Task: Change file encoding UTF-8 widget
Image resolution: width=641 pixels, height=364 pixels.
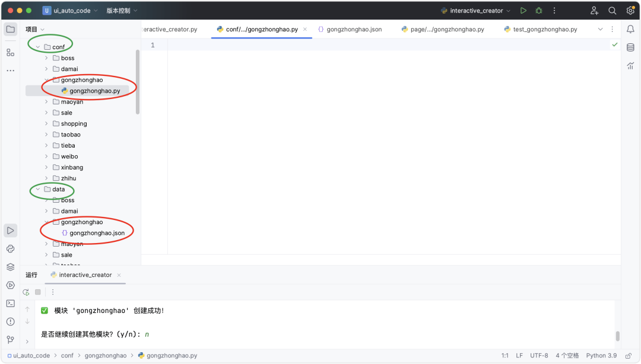Action: click(539, 356)
